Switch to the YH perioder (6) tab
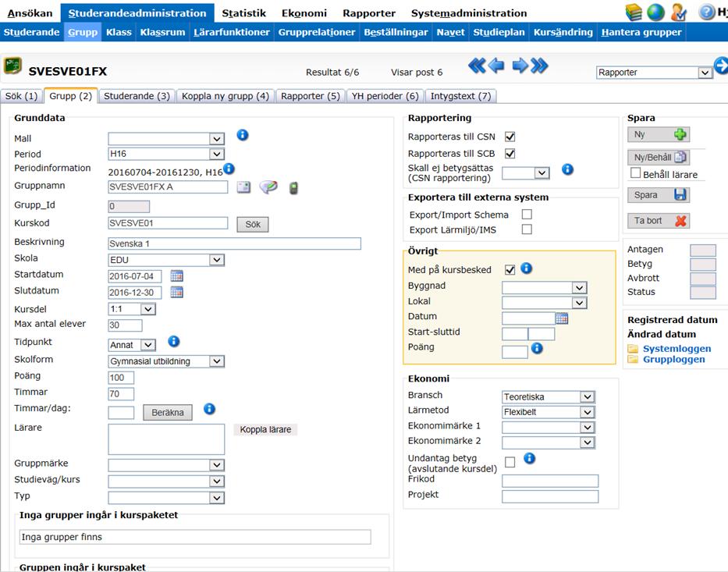728x572 pixels. coord(385,96)
